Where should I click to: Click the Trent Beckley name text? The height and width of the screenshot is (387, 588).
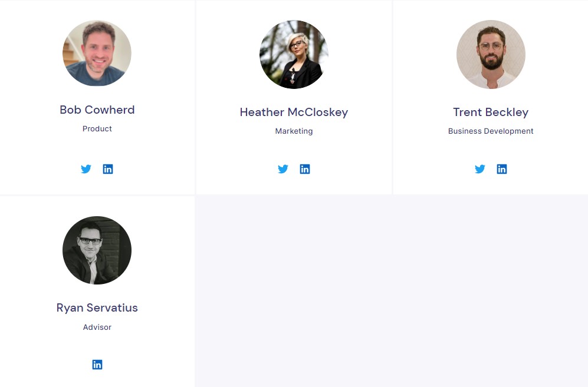pyautogui.click(x=491, y=112)
